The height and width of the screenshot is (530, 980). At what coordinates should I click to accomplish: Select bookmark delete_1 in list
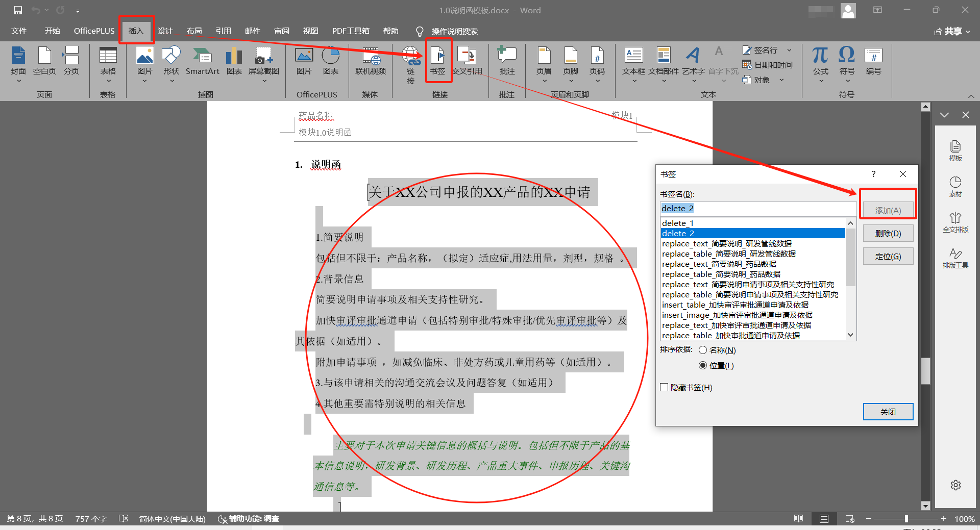[x=753, y=223]
